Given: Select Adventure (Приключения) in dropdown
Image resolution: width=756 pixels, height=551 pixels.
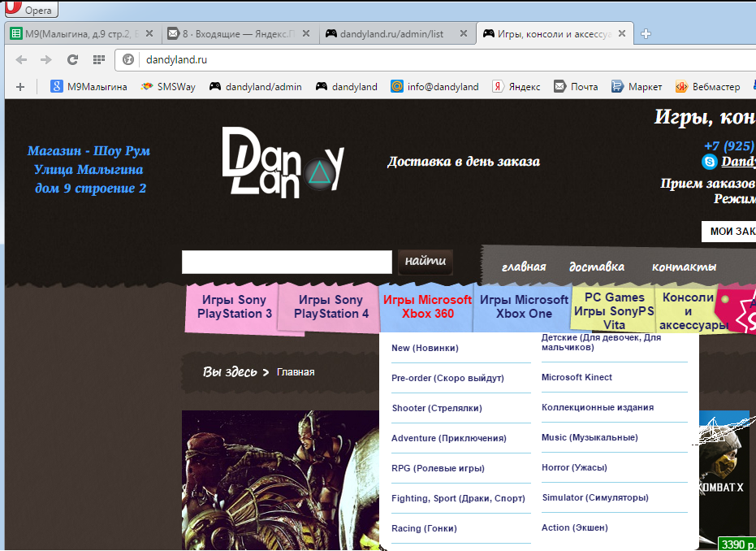Looking at the screenshot, I should [x=449, y=438].
